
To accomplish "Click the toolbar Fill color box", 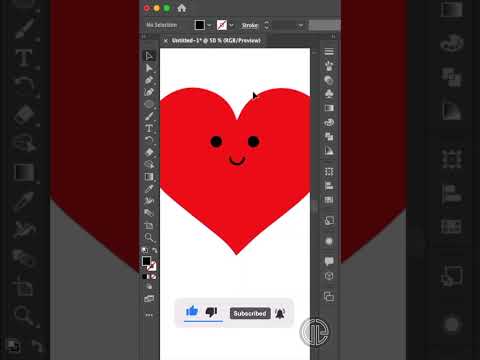I will tap(146, 261).
